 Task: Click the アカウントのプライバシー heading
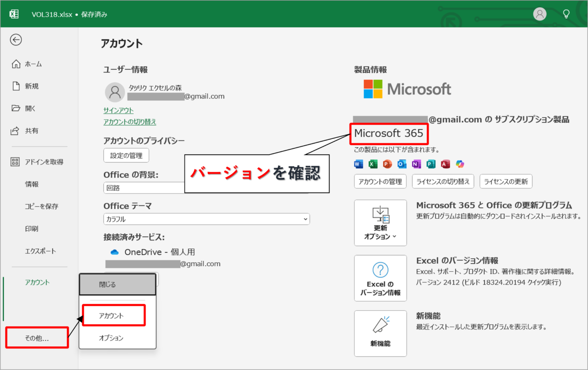[144, 141]
